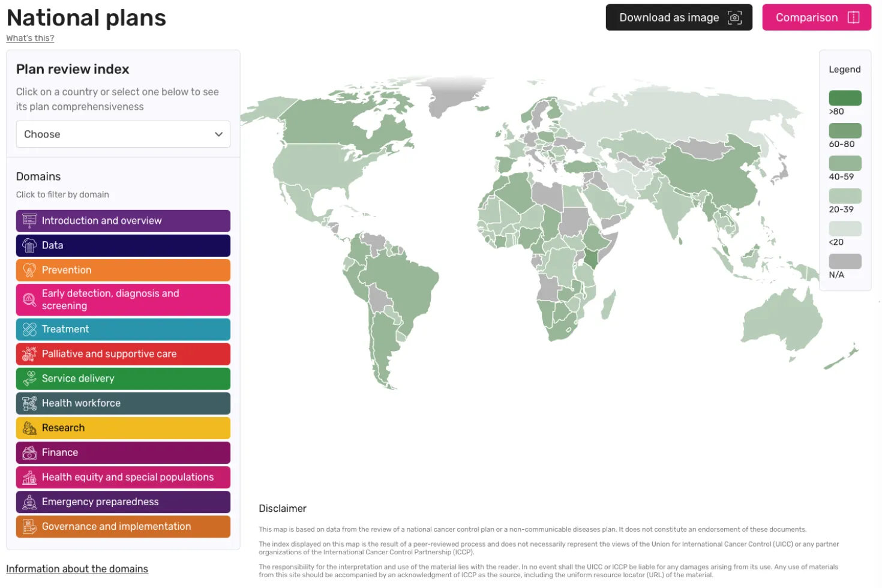Click the 40-59 legend color swatch

[x=845, y=163]
